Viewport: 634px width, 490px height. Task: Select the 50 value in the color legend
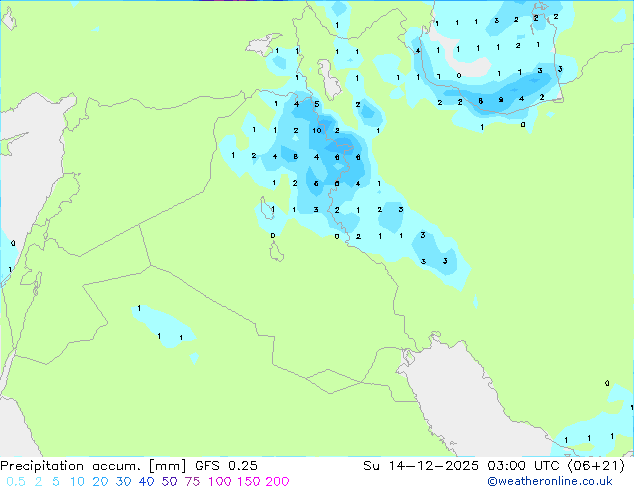(x=169, y=482)
